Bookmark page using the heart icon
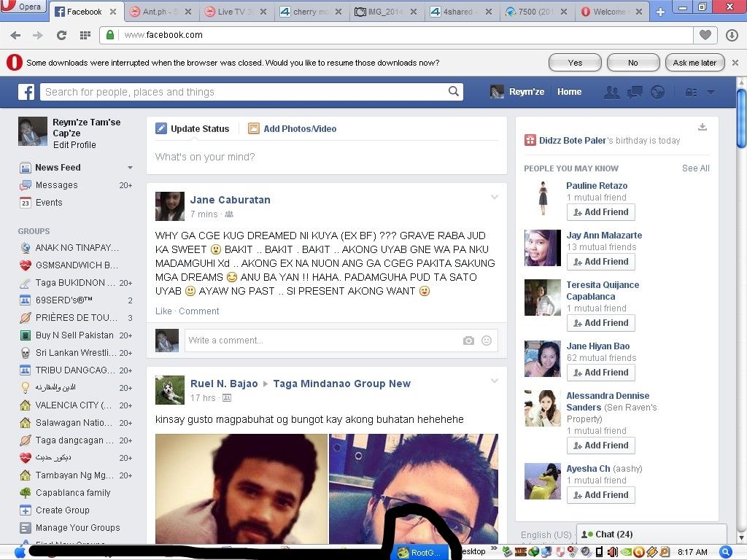Viewport: 747px width, 560px height. pyautogui.click(x=705, y=35)
